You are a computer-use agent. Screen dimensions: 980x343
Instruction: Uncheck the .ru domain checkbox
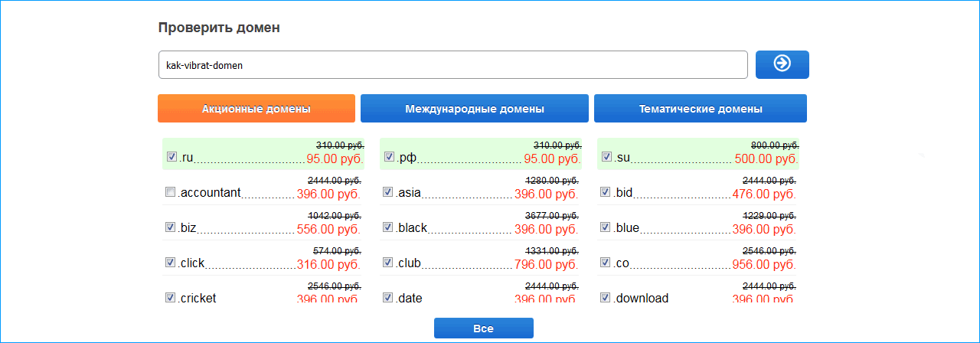[x=171, y=157]
